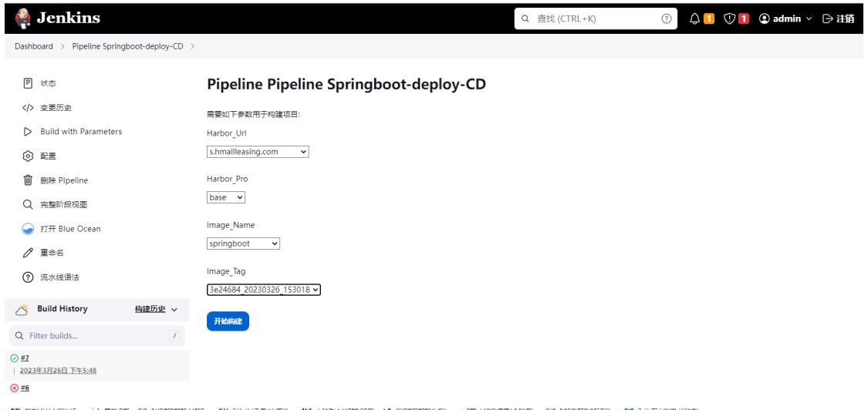The width and height of the screenshot is (868, 410).
Task: Click the search help question mark icon
Action: (666, 18)
